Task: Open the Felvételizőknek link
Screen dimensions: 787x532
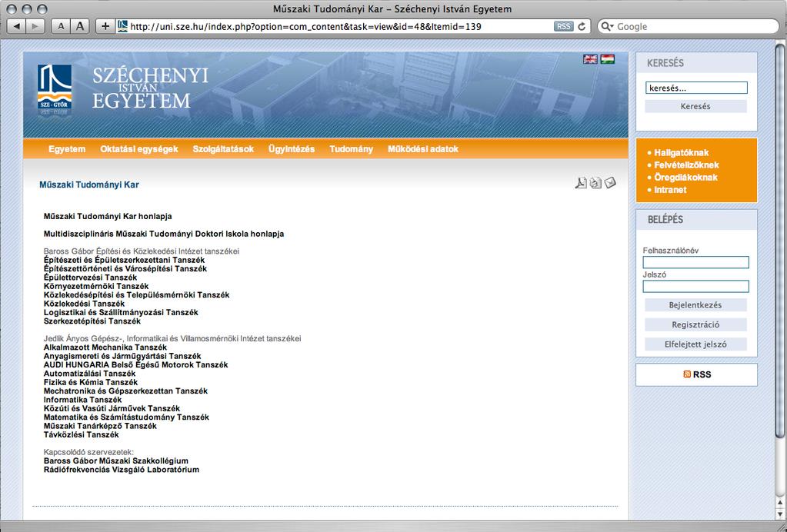Action: click(686, 165)
